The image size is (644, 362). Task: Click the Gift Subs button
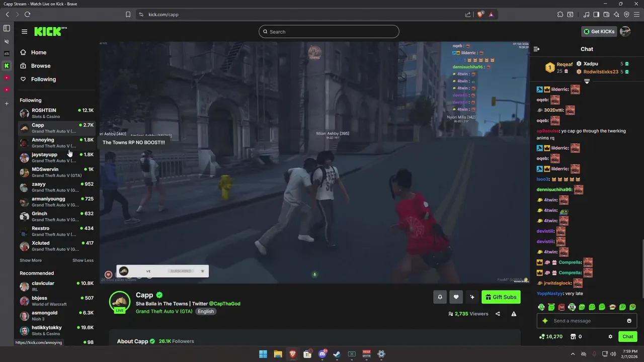[501, 297]
